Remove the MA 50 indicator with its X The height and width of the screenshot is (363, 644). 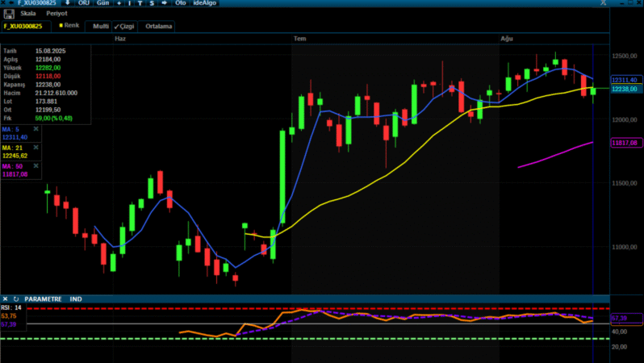coord(36,166)
